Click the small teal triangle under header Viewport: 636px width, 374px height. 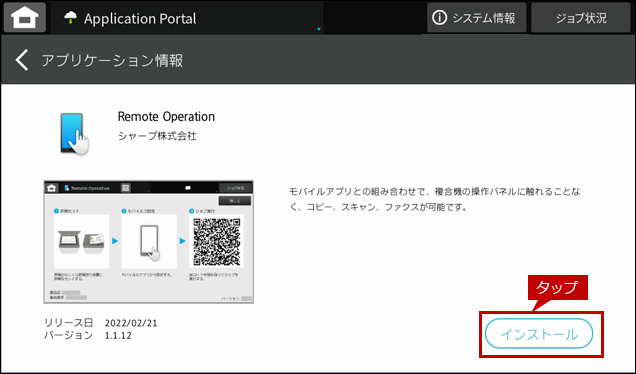point(319,29)
